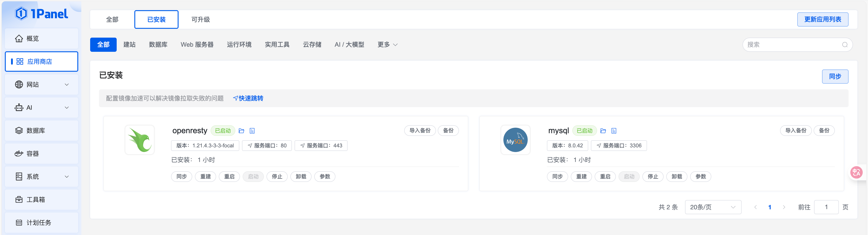
Task: Click the translation floating icon
Action: point(856,173)
